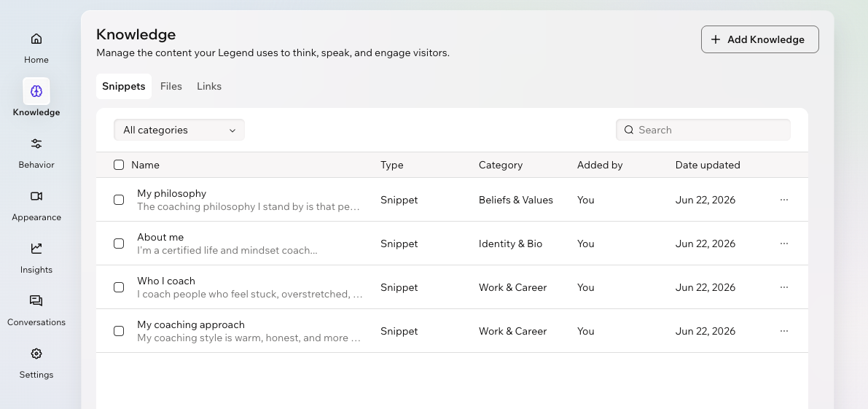Open My coaching approach snippet title
Screen dimensions: 868x409
click(x=191, y=324)
